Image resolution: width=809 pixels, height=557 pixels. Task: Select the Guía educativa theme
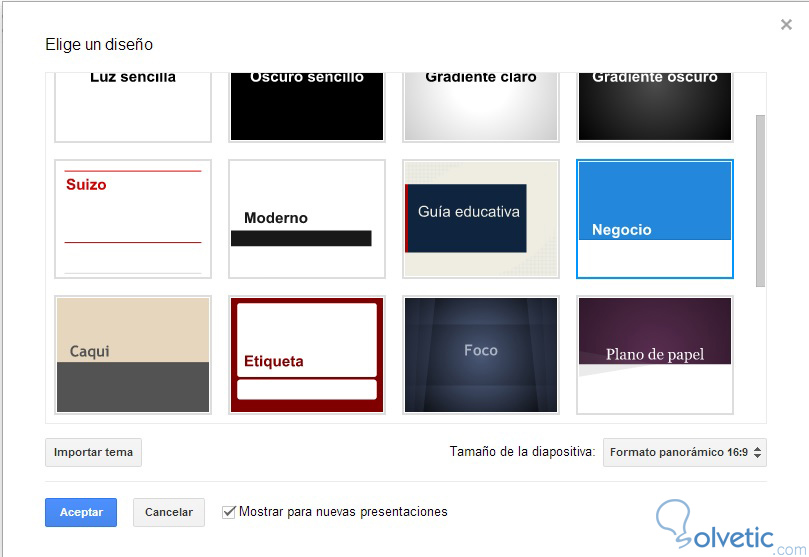tap(481, 219)
